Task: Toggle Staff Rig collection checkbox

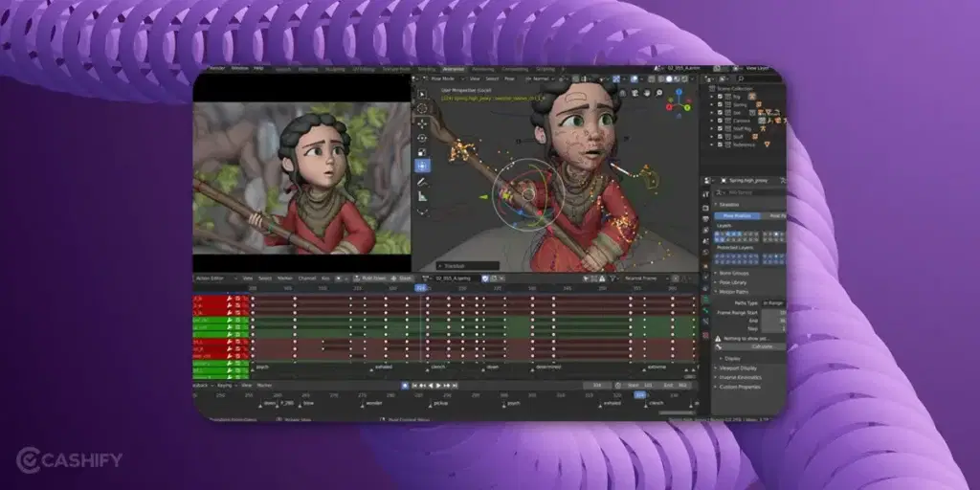Action: point(720,128)
